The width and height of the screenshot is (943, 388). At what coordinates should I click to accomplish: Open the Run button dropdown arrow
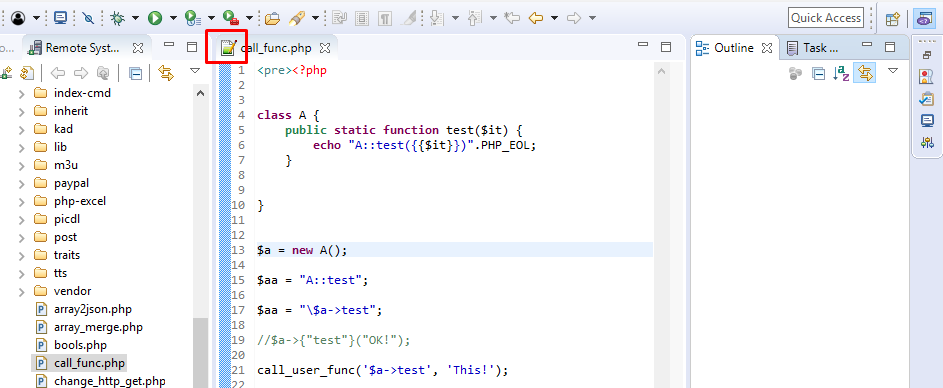pyautogui.click(x=173, y=18)
